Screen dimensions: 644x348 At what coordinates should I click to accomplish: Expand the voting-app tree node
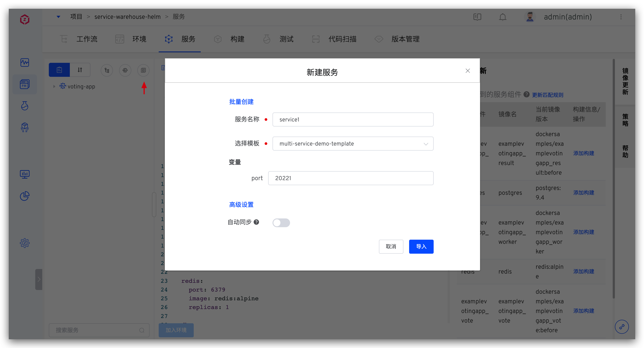pyautogui.click(x=54, y=86)
